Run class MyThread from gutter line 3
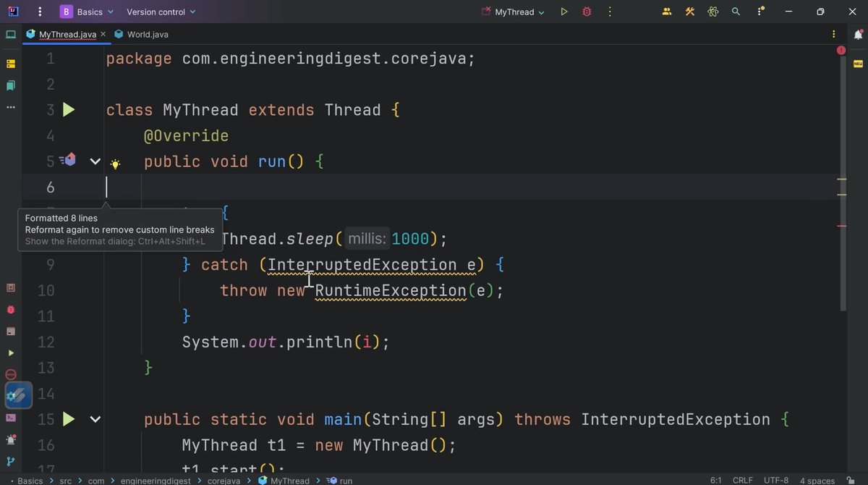 (x=68, y=110)
